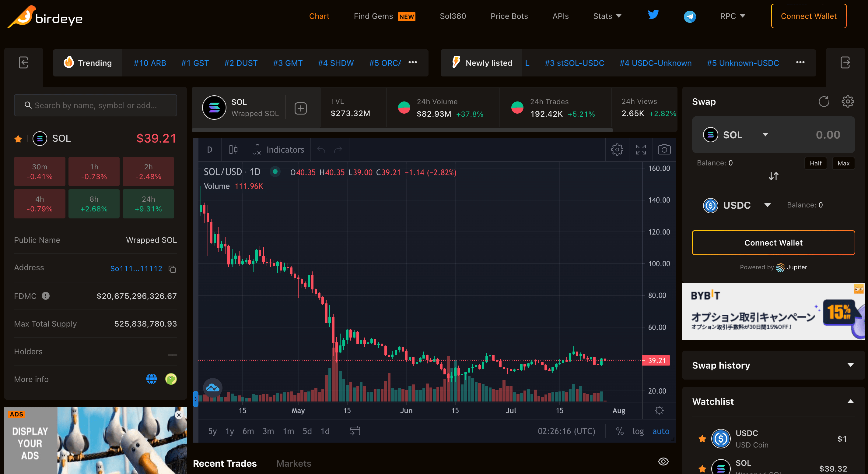This screenshot has height=474, width=868.
Task: Collapse the right swap sidebar
Action: (x=845, y=62)
